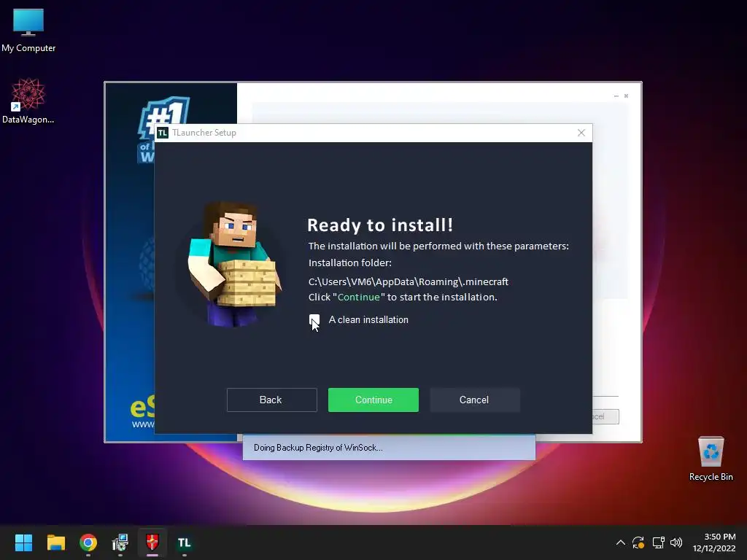Image resolution: width=747 pixels, height=560 pixels.
Task: Open the Recycle Bin
Action: coord(711,459)
